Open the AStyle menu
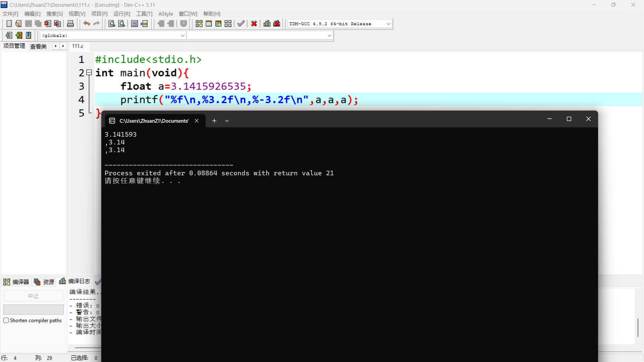The height and width of the screenshot is (362, 644). click(x=165, y=14)
